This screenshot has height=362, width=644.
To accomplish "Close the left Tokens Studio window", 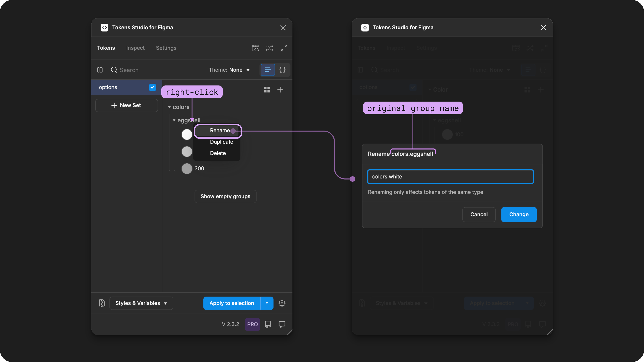I will (x=283, y=27).
